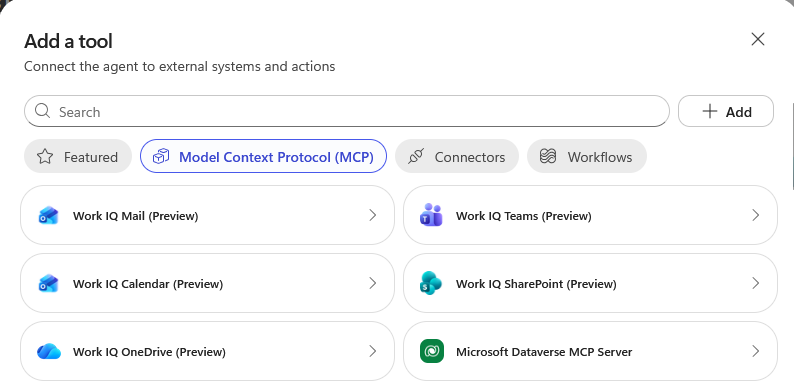Click the Work IQ Mail Outlook icon
The image size is (794, 382).
[49, 215]
